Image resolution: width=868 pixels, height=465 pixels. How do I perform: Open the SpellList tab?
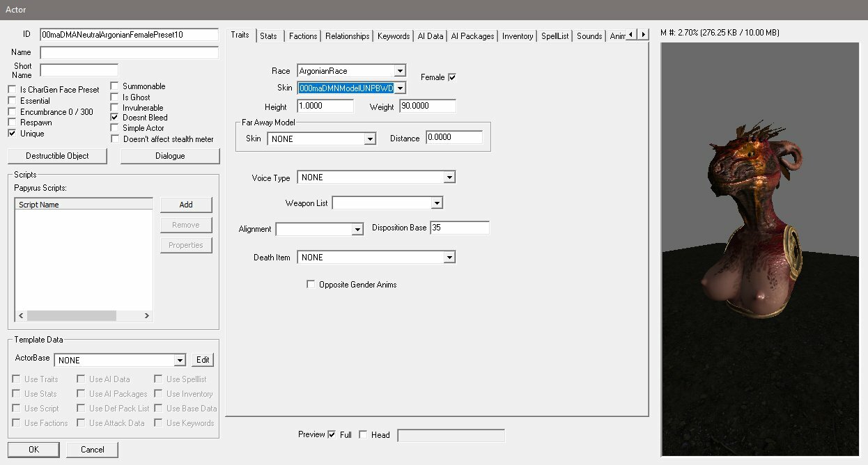(555, 36)
